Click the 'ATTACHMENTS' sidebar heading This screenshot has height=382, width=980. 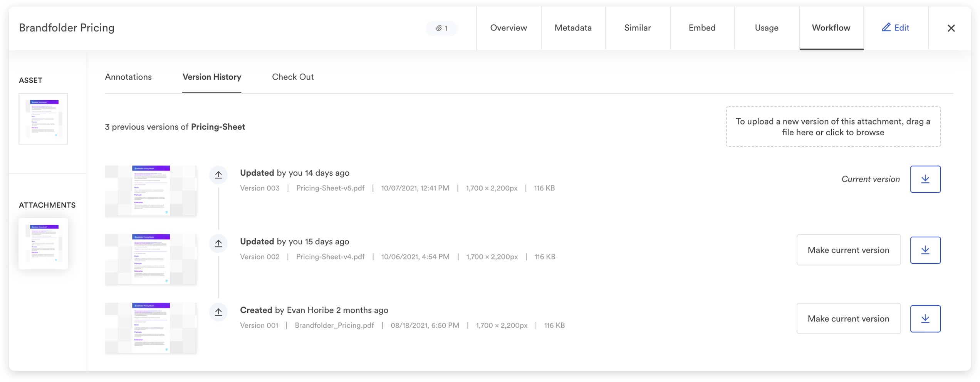pos(47,205)
